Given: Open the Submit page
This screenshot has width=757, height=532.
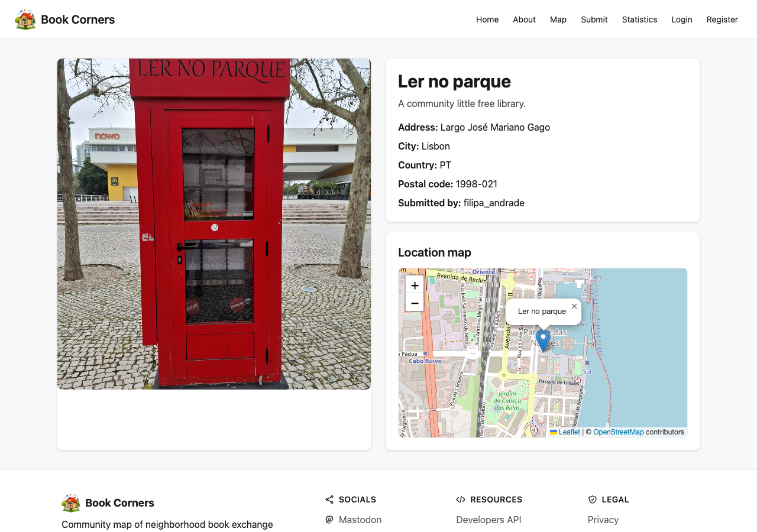Looking at the screenshot, I should pyautogui.click(x=594, y=20).
